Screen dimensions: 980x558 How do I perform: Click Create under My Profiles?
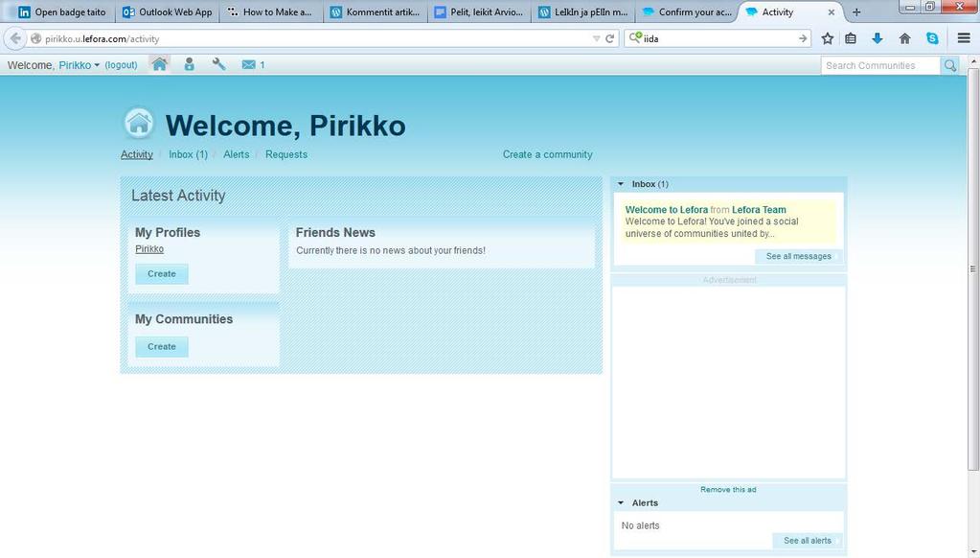[162, 274]
